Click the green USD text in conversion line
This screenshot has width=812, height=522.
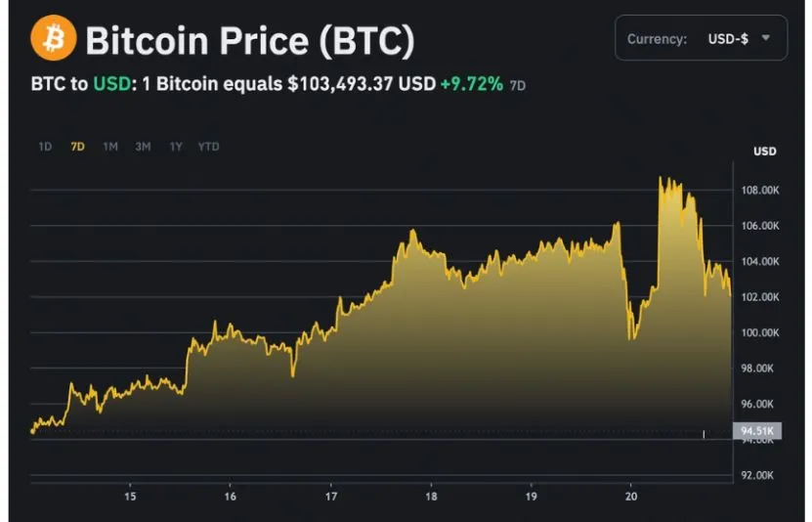[109, 85]
